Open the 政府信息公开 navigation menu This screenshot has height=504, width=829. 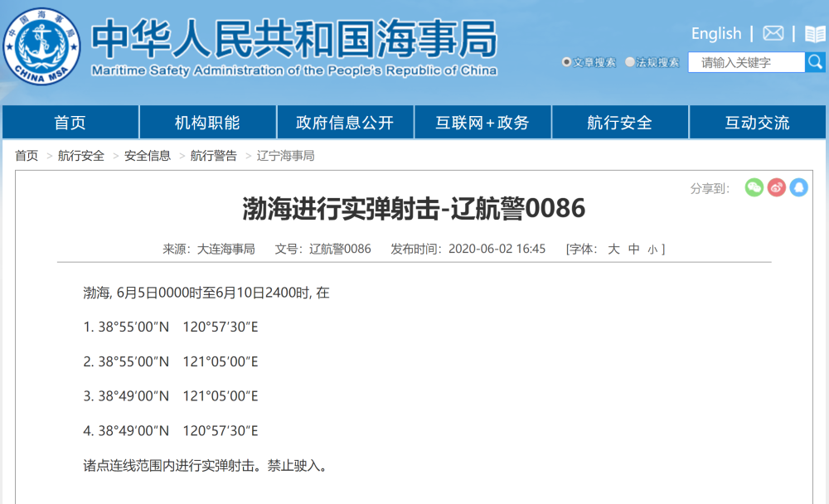coord(346,121)
